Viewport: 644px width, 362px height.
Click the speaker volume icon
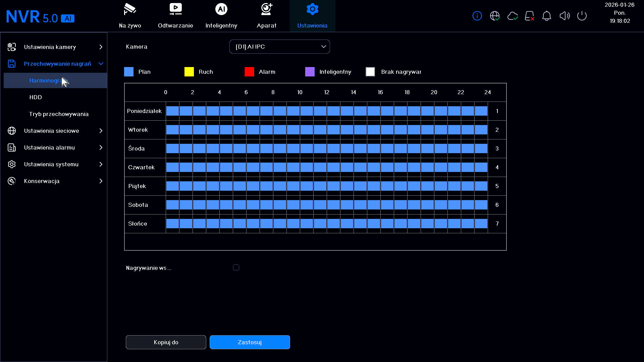pyautogui.click(x=565, y=16)
